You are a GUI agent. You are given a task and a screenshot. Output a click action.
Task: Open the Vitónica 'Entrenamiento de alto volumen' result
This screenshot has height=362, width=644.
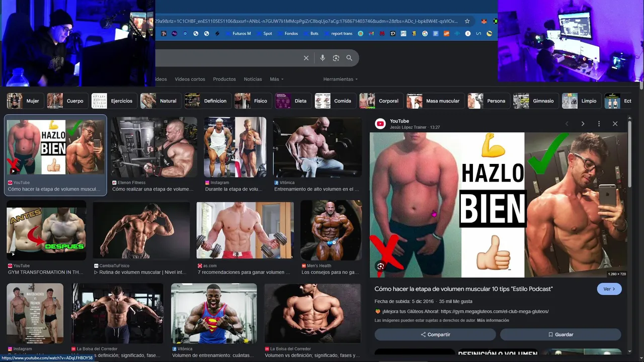click(x=317, y=147)
